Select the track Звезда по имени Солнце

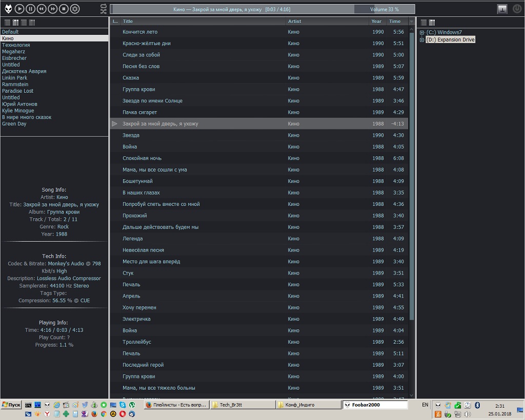coord(259,101)
